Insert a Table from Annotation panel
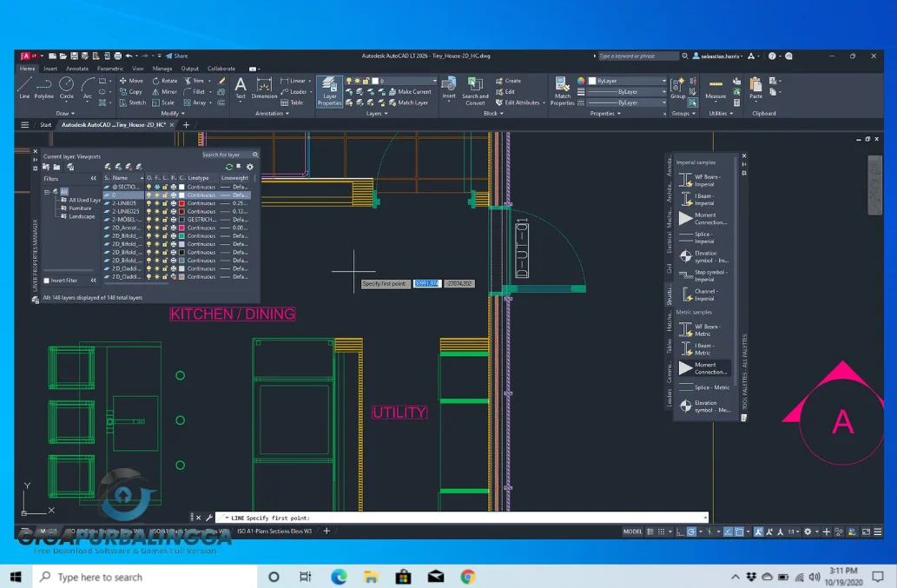The width and height of the screenshot is (897, 588). pyautogui.click(x=292, y=102)
